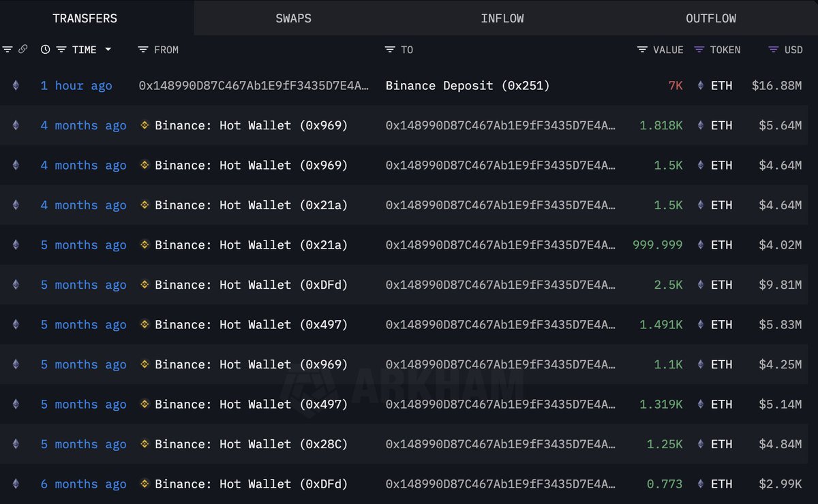
Task: Click the purple USD filter icon
Action: click(772, 49)
